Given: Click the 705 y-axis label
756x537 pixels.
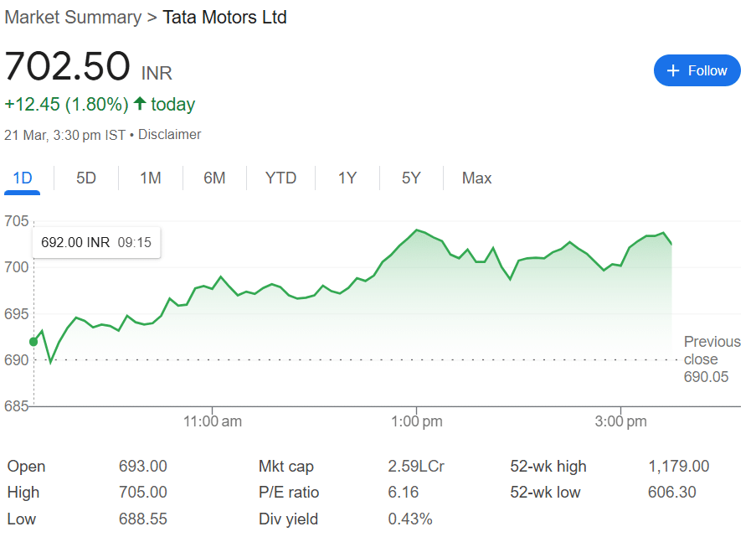Looking at the screenshot, I should click(x=17, y=221).
